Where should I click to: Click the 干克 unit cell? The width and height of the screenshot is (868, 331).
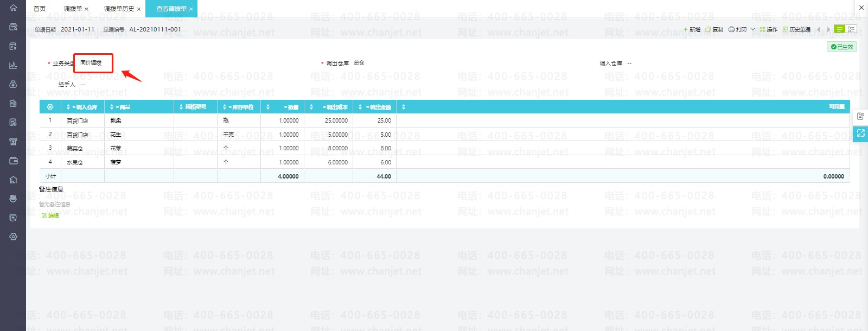click(228, 135)
